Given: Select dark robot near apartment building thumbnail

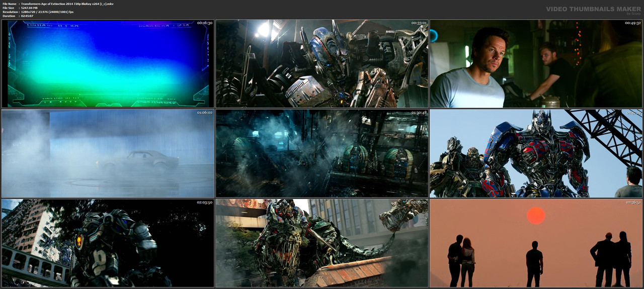Looking at the screenshot, I should point(108,243).
